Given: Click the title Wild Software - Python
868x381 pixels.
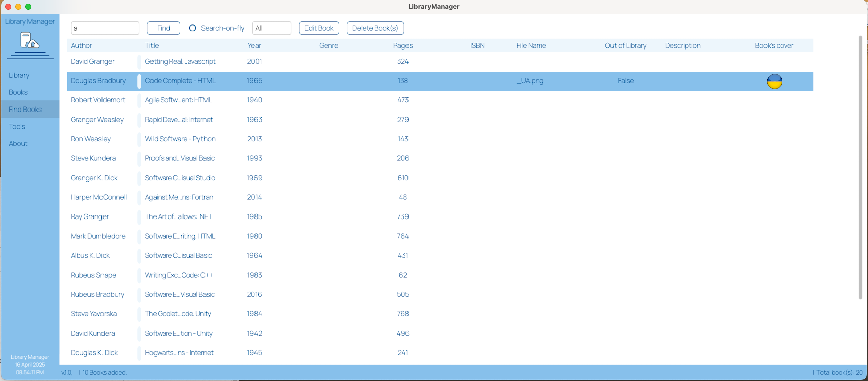Looking at the screenshot, I should click(x=180, y=139).
